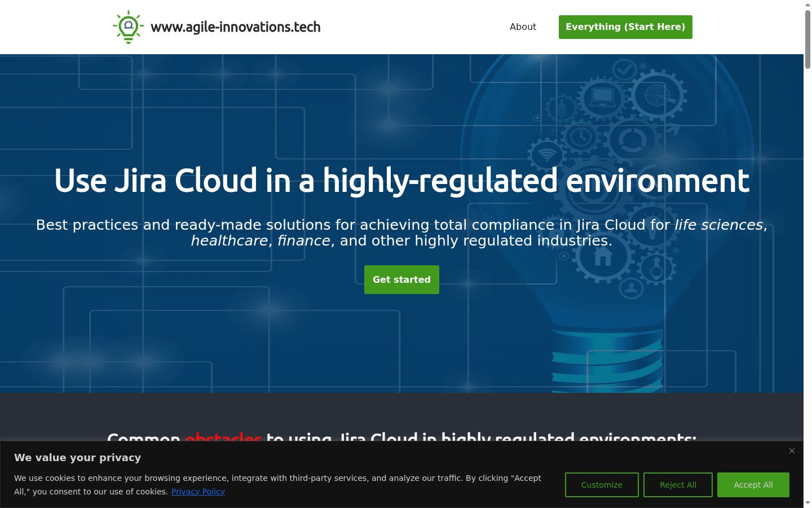Open the Privacy Policy link
812x508 pixels.
click(198, 492)
